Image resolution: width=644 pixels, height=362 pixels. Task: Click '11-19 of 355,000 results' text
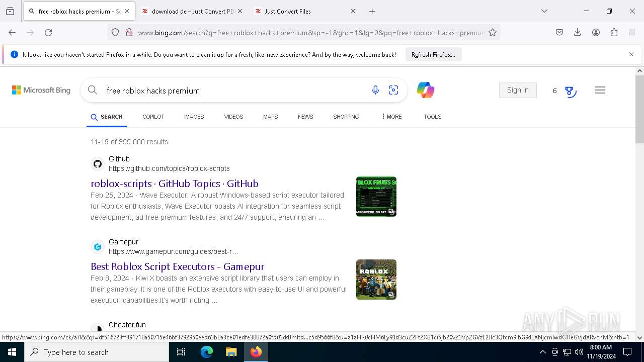click(x=129, y=142)
